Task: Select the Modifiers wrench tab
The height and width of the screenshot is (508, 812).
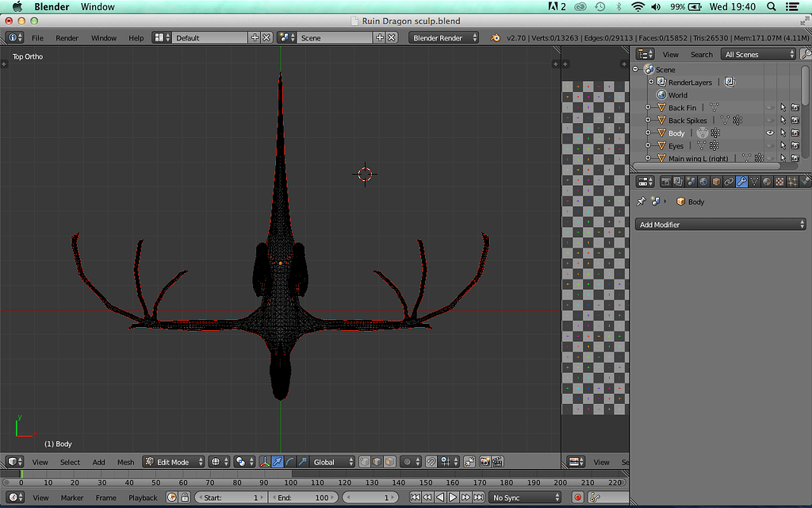Action: [x=741, y=182]
